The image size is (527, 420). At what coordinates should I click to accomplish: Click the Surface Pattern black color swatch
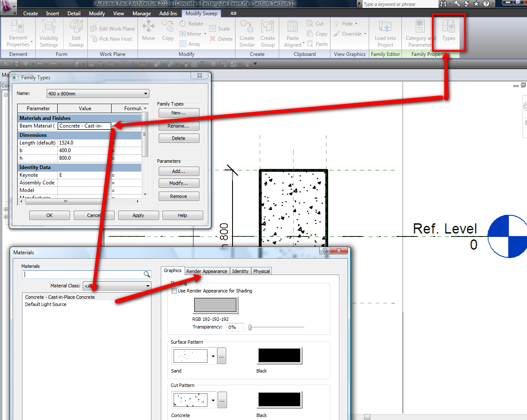[279, 356]
